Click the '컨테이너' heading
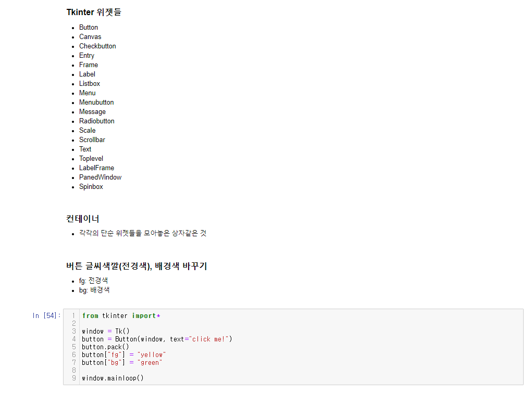Screen dimensions: 532x394 [83, 219]
